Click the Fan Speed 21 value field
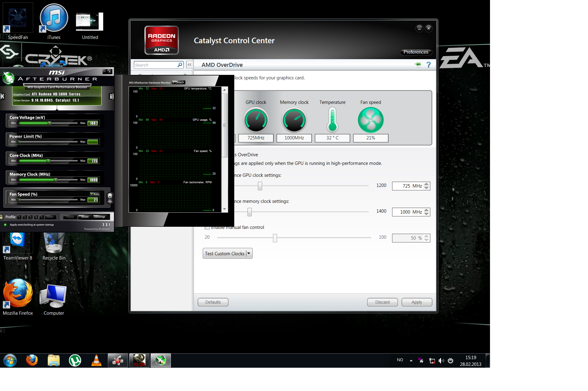588x391 pixels. [x=93, y=200]
